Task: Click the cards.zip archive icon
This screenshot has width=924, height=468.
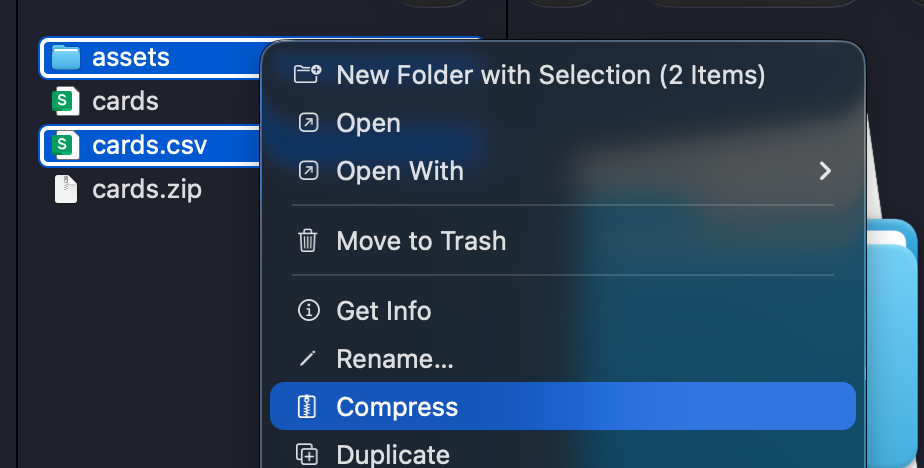Action: 65,189
